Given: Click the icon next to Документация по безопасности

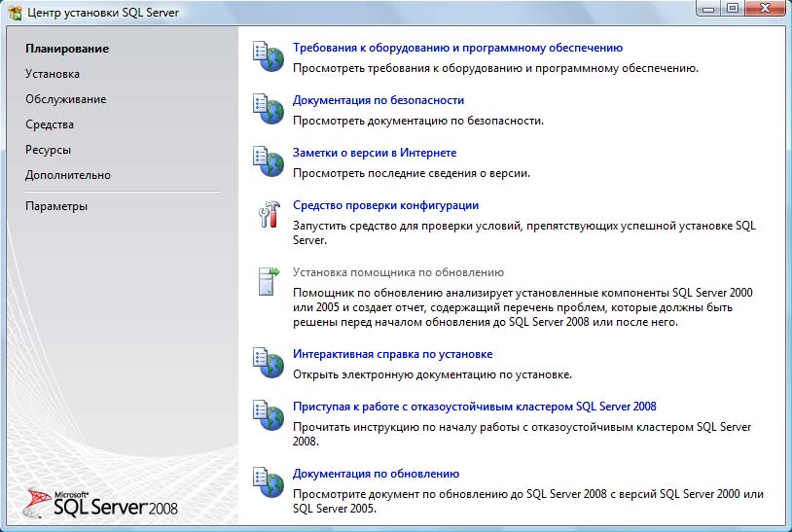Looking at the screenshot, I should tap(268, 109).
